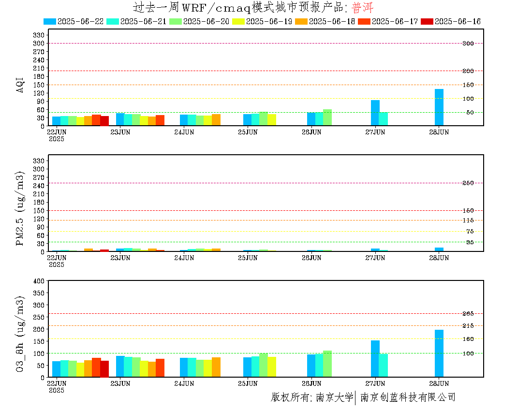The height and width of the screenshot is (411, 532).
Task: Select legend label text 2025-06-22
Action: 80,21
